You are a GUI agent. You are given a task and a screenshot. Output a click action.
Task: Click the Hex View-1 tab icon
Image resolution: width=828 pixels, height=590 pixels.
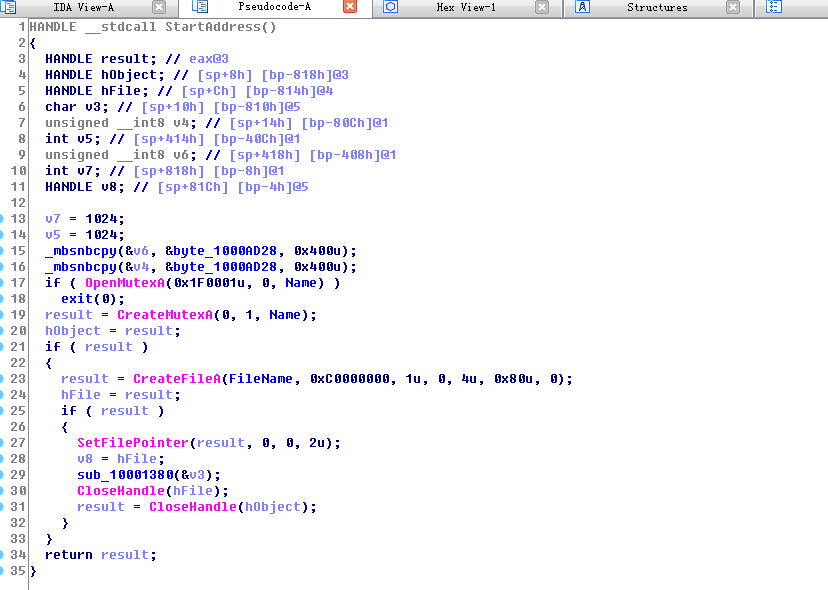(390, 7)
